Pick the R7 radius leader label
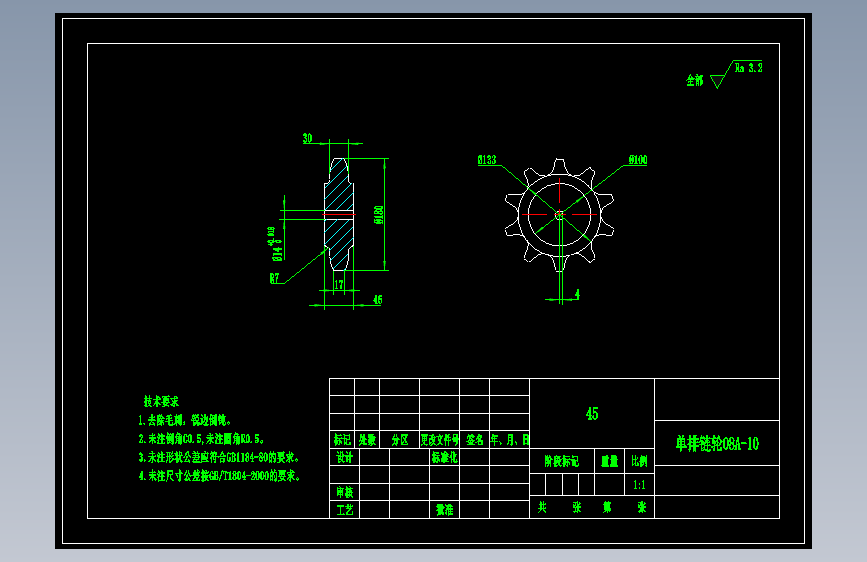The width and height of the screenshot is (867, 562). [274, 278]
